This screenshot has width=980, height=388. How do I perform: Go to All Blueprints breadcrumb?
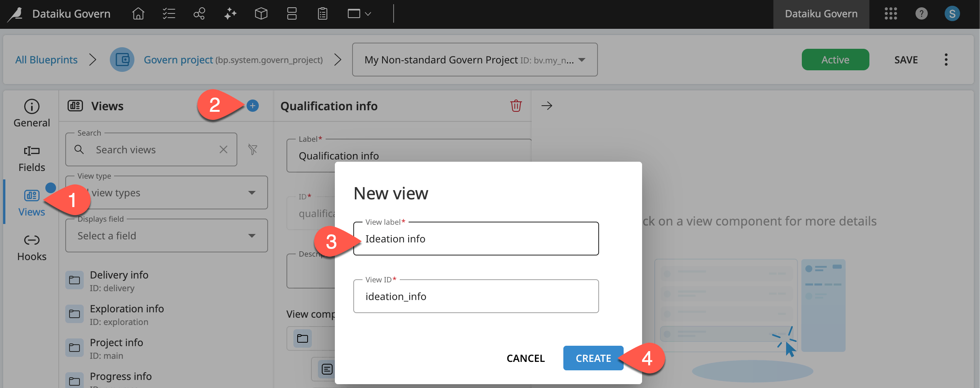click(46, 60)
